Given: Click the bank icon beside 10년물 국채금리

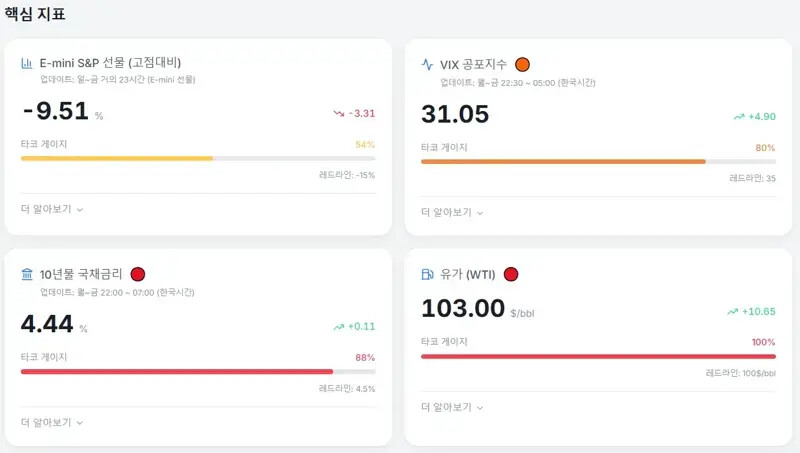Looking at the screenshot, I should [27, 274].
